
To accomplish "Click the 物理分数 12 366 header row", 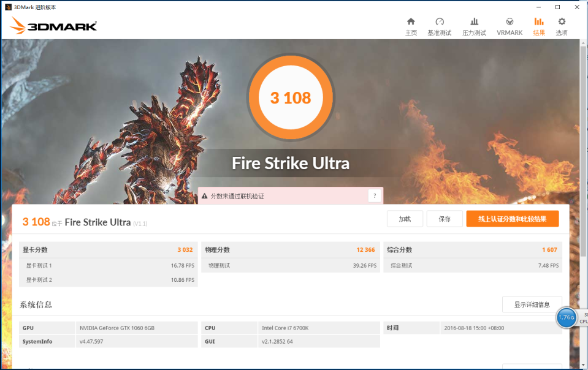I will coord(291,250).
